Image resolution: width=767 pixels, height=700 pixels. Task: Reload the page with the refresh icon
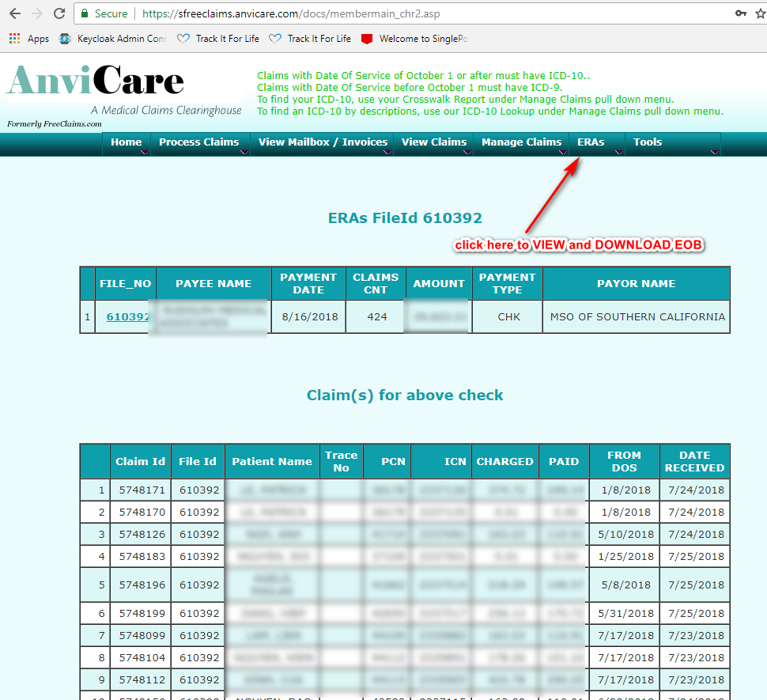59,13
